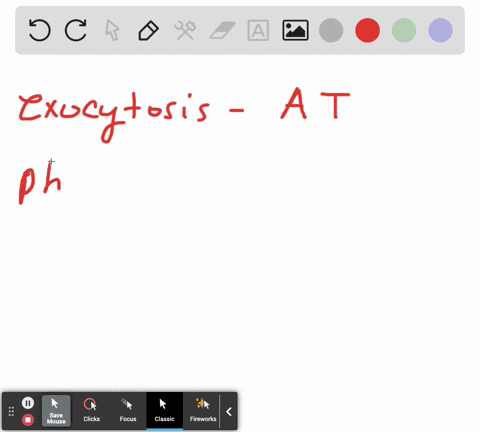The image size is (480, 432).
Task: Open the wrench and hammer tools icon
Action: (185, 30)
